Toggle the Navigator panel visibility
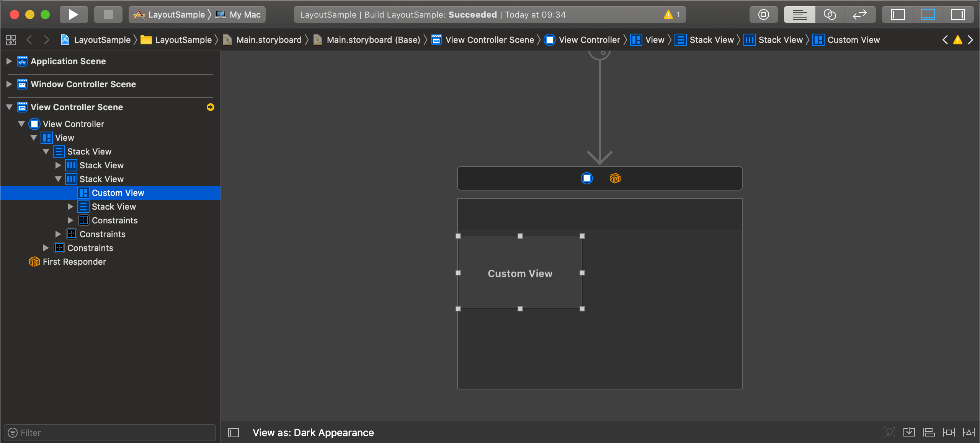Image resolution: width=980 pixels, height=443 pixels. click(898, 15)
